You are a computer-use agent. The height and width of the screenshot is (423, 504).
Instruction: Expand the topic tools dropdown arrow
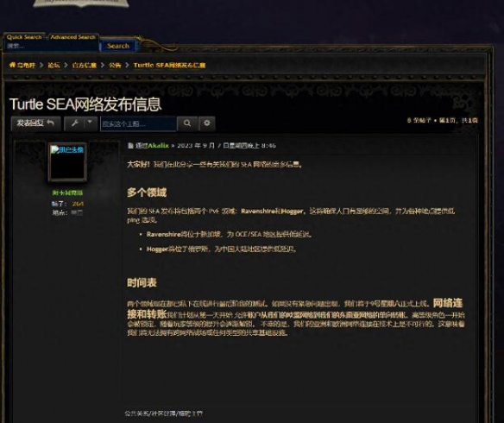[x=91, y=122]
